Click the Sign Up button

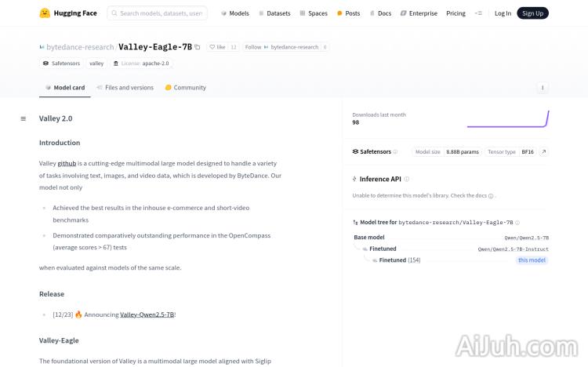[532, 13]
